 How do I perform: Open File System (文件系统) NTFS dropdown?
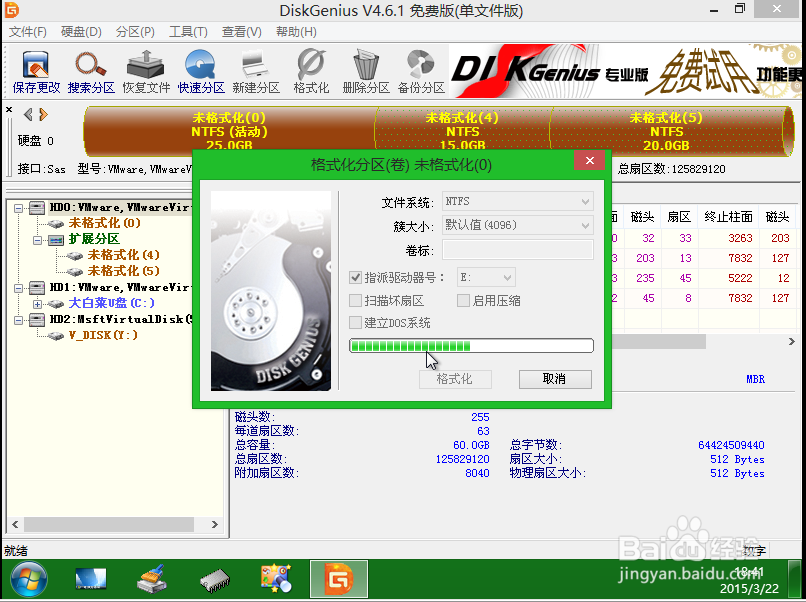click(518, 202)
